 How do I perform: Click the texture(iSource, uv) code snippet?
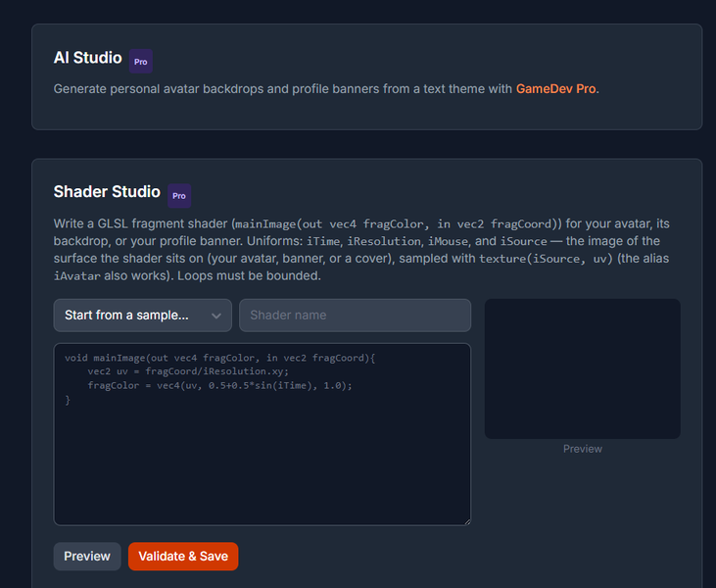pos(546,259)
